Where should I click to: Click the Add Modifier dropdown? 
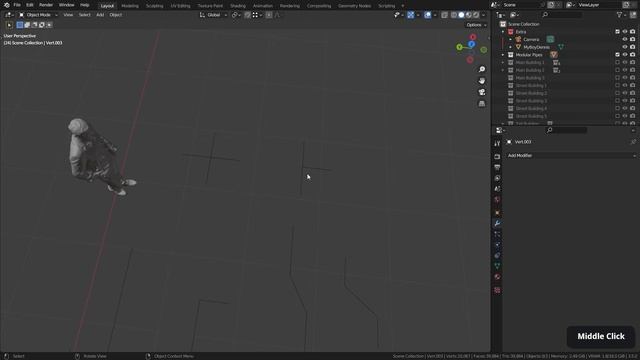click(571, 156)
